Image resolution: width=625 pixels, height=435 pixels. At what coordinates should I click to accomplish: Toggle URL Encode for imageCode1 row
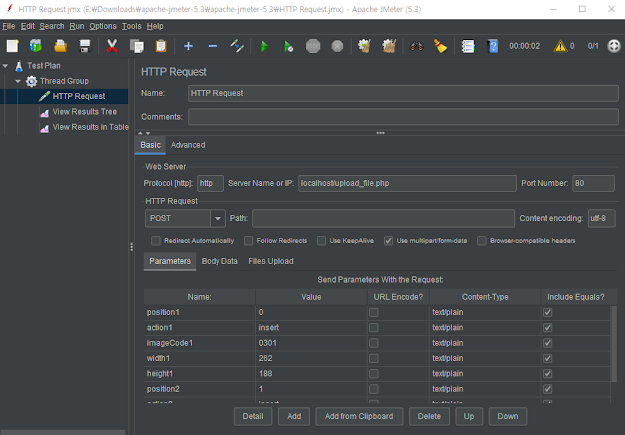click(x=373, y=343)
